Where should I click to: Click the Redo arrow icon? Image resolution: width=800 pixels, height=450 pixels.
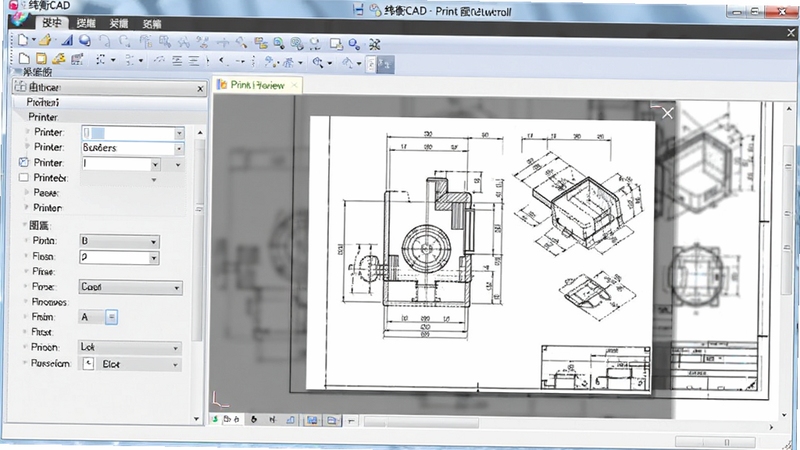124,41
